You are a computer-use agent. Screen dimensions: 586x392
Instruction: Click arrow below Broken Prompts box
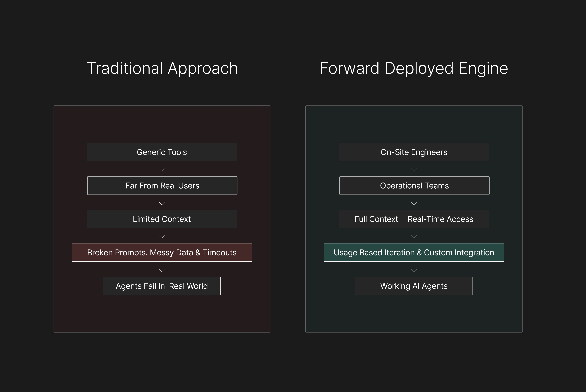coord(162,267)
